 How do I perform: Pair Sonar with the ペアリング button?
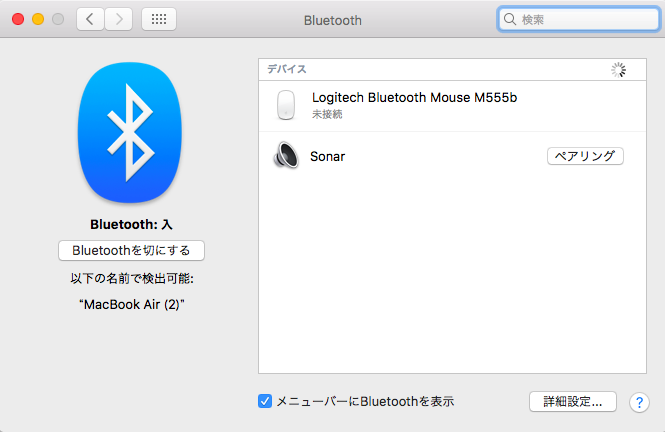(585, 156)
